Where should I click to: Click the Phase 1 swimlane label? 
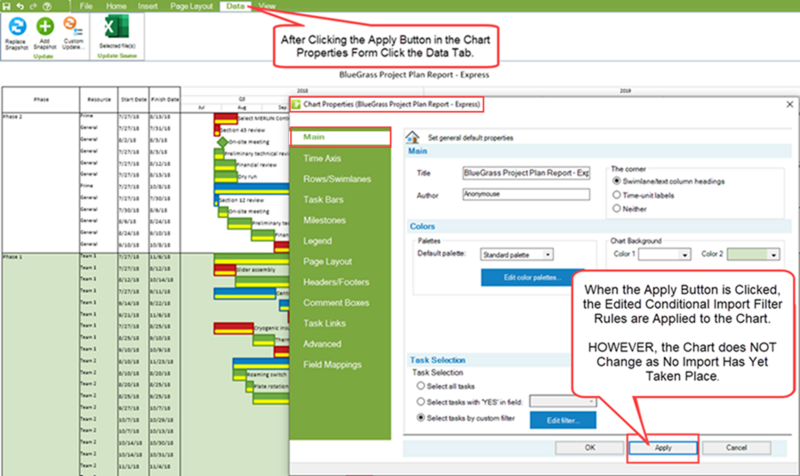tap(13, 257)
